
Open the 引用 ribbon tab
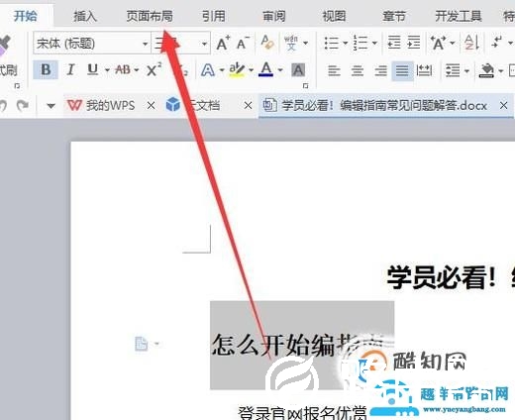214,16
